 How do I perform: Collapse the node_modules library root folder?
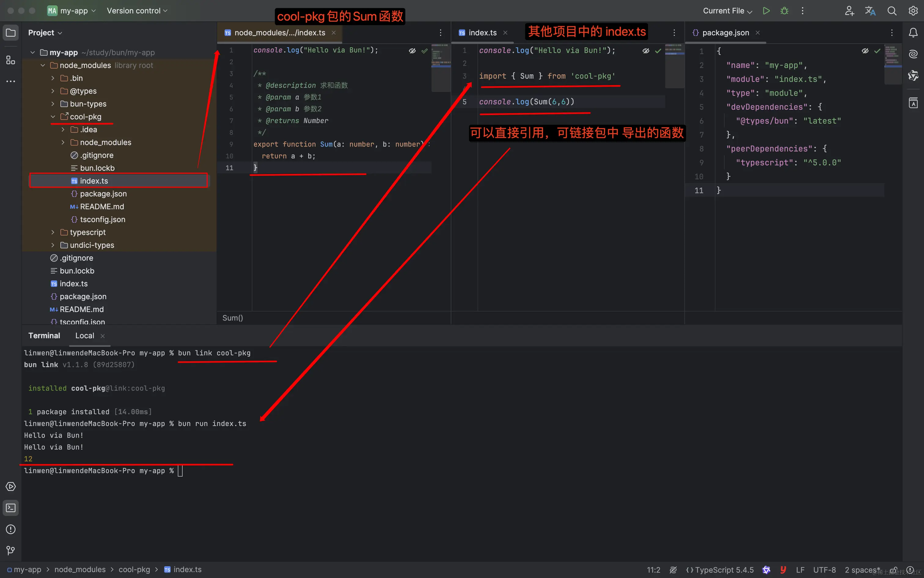[x=43, y=65]
